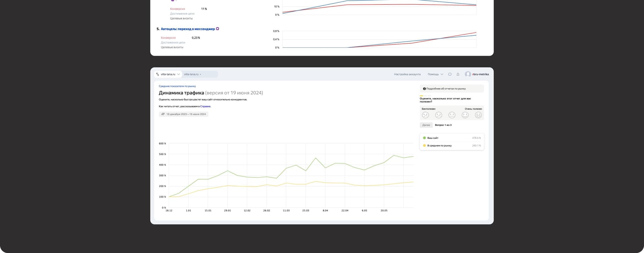
Task: Click the autogoal icon beside 'переход в мессенджер'
Action: tap(218, 29)
